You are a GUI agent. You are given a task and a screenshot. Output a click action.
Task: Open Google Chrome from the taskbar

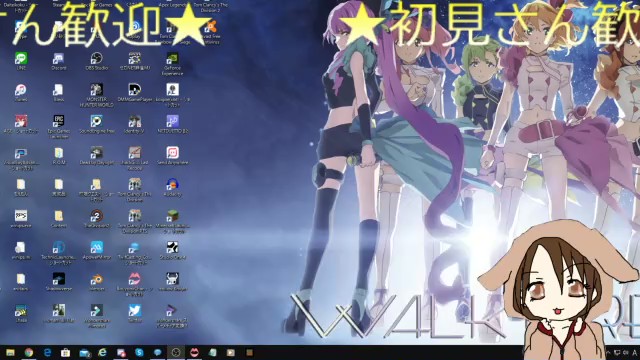click(x=29, y=353)
